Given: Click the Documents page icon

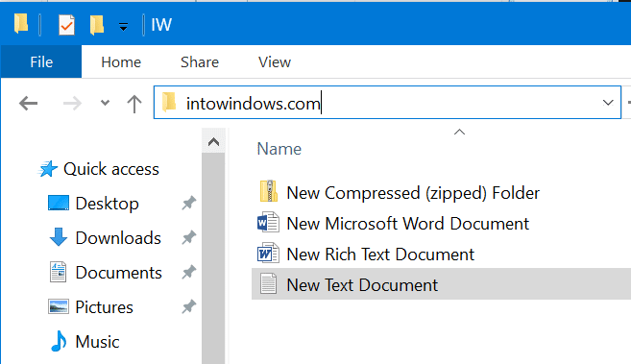Looking at the screenshot, I should pyautogui.click(x=59, y=272).
